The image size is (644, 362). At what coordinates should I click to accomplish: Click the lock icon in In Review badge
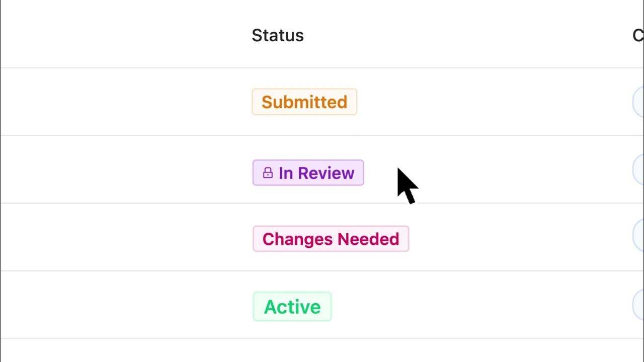268,173
